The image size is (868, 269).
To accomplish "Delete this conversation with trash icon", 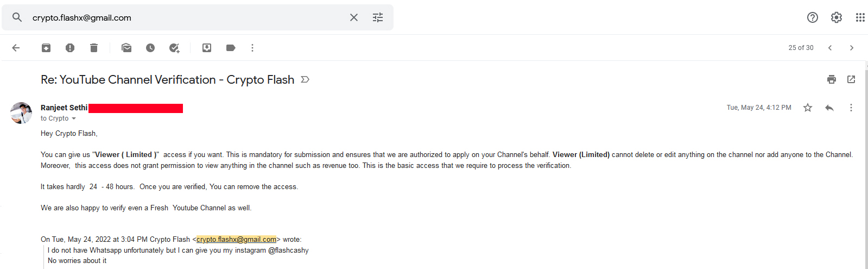I will pos(94,48).
